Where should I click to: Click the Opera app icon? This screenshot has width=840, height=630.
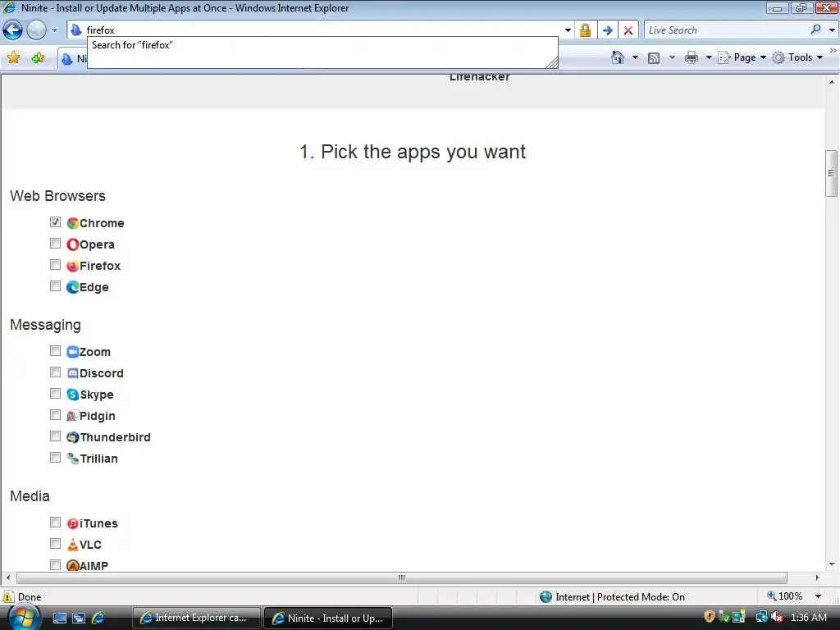click(73, 244)
